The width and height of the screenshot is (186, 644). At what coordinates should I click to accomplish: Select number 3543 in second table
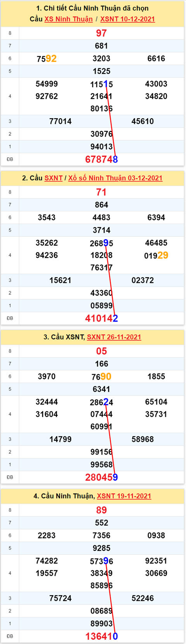pos(46,218)
